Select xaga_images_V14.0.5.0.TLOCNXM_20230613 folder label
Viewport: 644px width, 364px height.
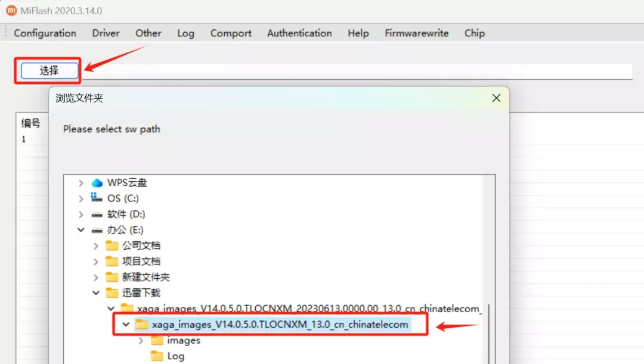click(308, 309)
